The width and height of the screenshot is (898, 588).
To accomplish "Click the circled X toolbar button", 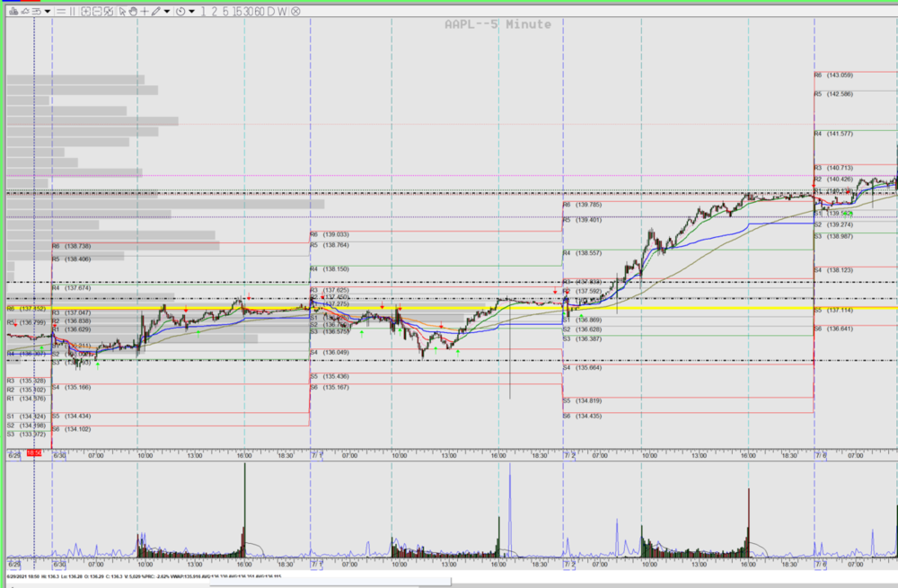I will point(295,12).
